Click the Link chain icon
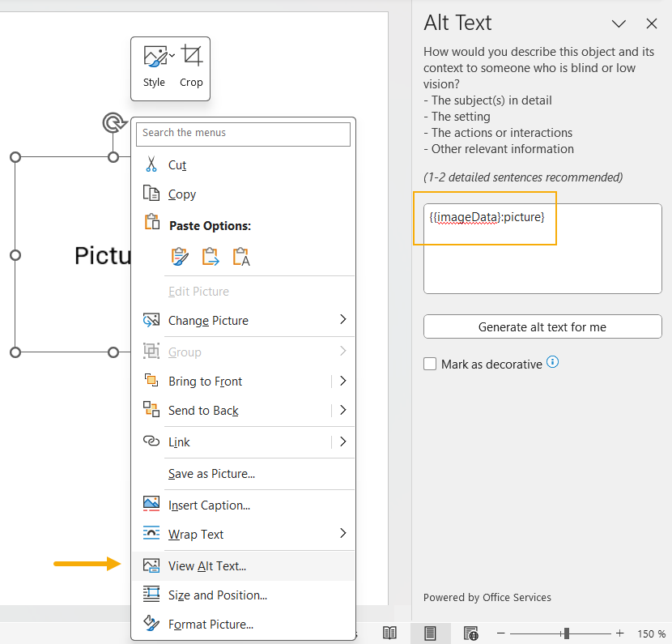The width and height of the screenshot is (672, 644). [151, 441]
